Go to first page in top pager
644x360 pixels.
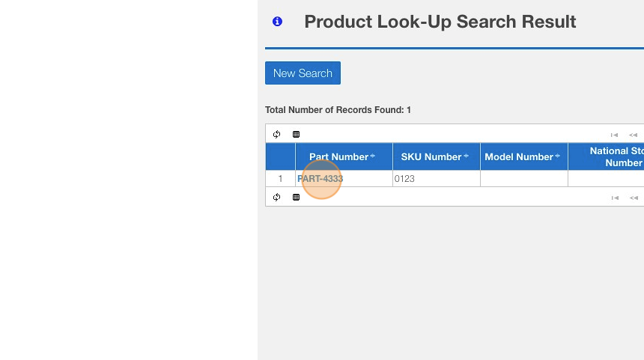[x=614, y=135]
